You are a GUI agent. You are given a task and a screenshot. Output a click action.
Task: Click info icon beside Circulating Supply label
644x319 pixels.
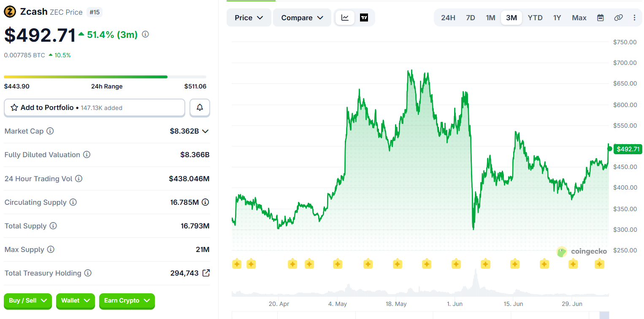click(x=73, y=202)
